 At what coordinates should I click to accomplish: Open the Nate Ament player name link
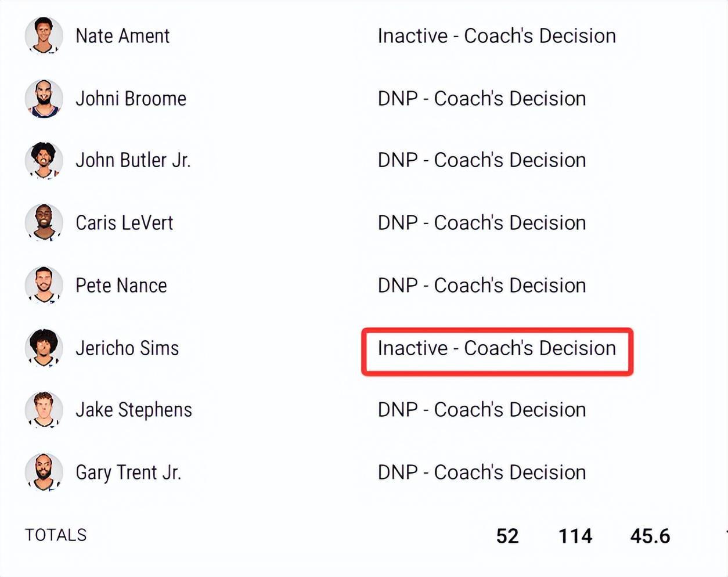[x=122, y=36]
